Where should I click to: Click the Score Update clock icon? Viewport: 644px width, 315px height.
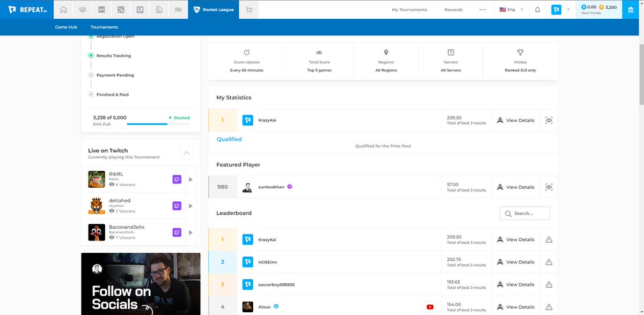click(x=246, y=52)
